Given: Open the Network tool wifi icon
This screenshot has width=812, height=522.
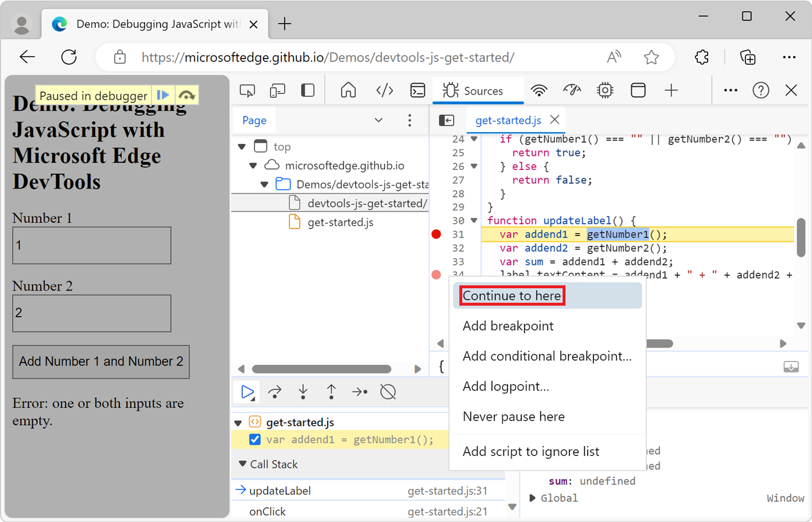Looking at the screenshot, I should coord(539,90).
